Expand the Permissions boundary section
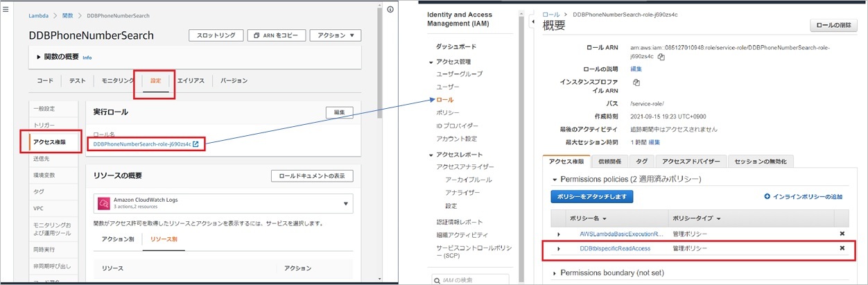 (x=555, y=273)
